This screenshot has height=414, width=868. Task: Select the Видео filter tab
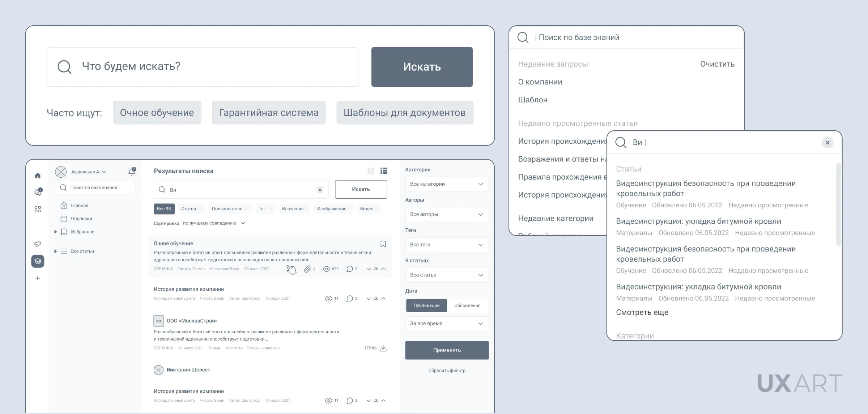click(x=368, y=209)
